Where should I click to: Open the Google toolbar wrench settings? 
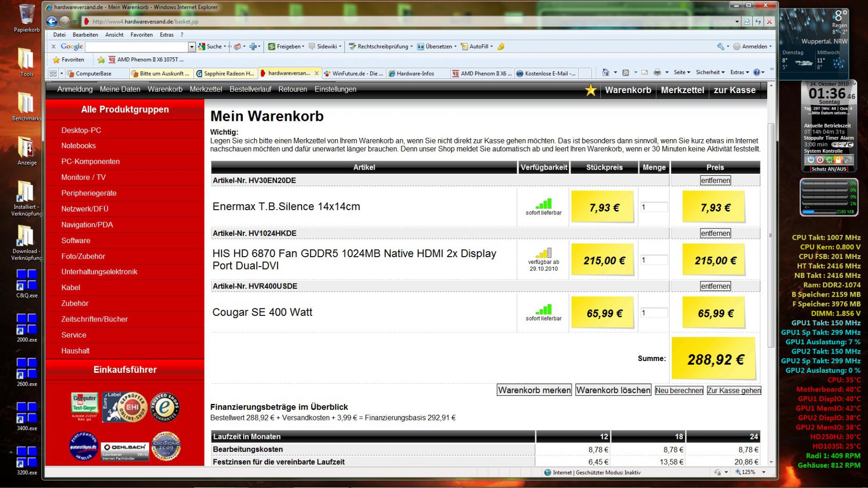[721, 47]
